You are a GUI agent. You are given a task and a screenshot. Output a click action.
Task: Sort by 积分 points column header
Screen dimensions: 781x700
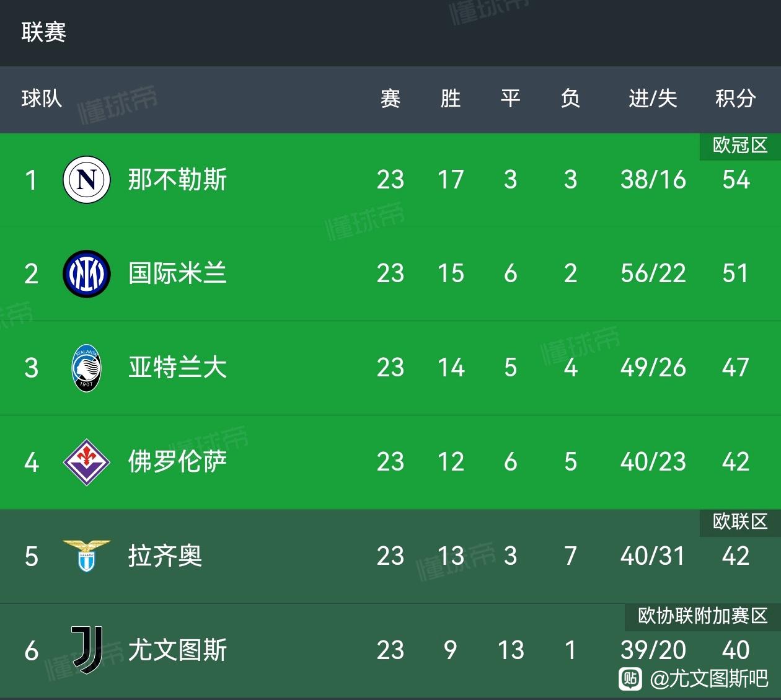(736, 99)
